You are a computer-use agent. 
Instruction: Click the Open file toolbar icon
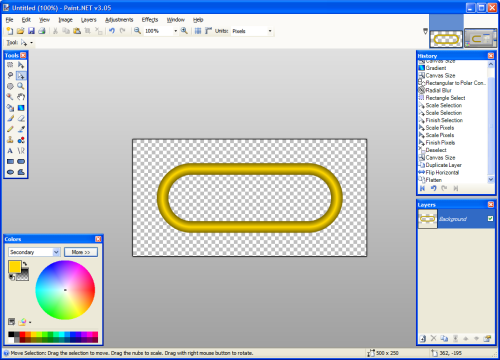point(20,31)
